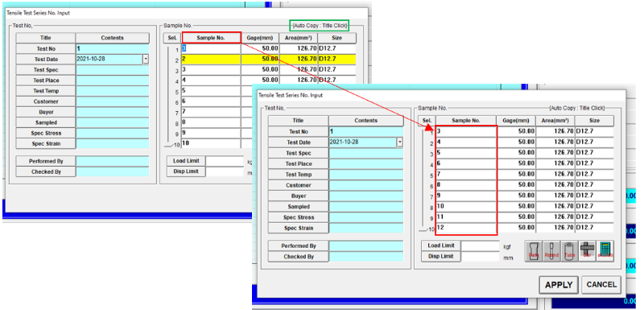Click Title header in the front dialog

(x=298, y=121)
